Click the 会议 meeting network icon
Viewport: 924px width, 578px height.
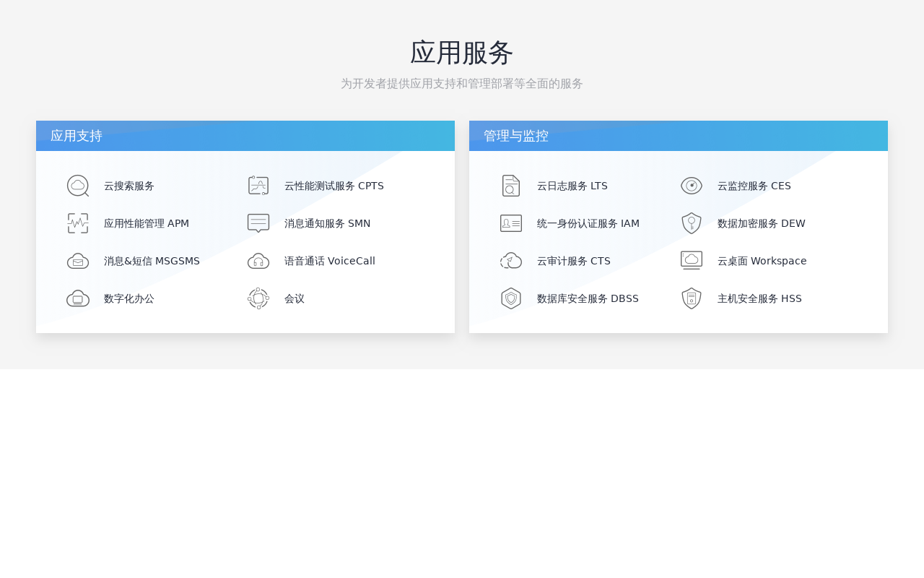(x=258, y=298)
